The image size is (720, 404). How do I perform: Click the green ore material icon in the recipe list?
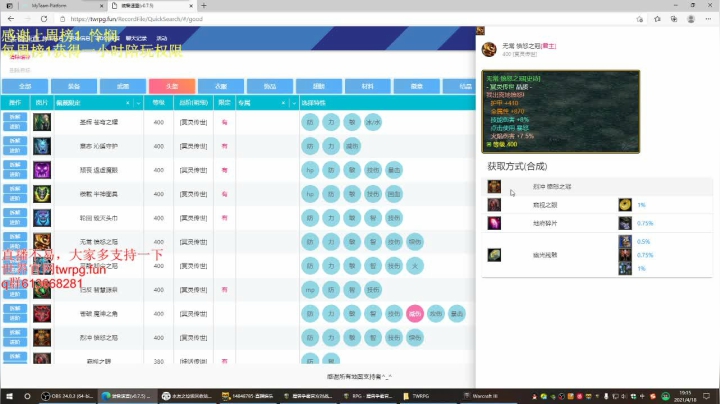click(494, 255)
